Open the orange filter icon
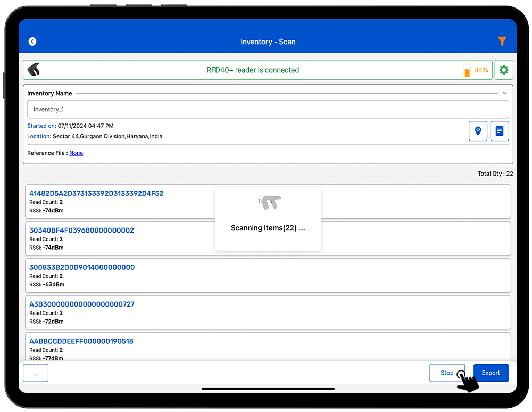Viewport: 532px width, 412px height. (x=502, y=42)
